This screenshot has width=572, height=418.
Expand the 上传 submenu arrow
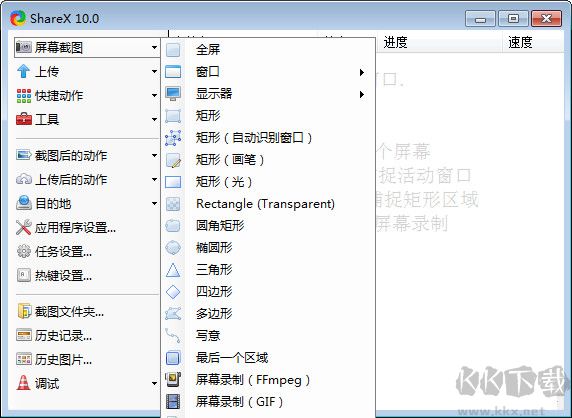point(154,71)
